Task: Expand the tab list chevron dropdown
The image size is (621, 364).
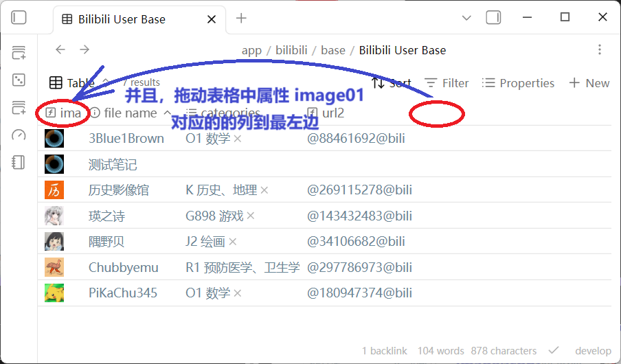Action: click(x=467, y=18)
